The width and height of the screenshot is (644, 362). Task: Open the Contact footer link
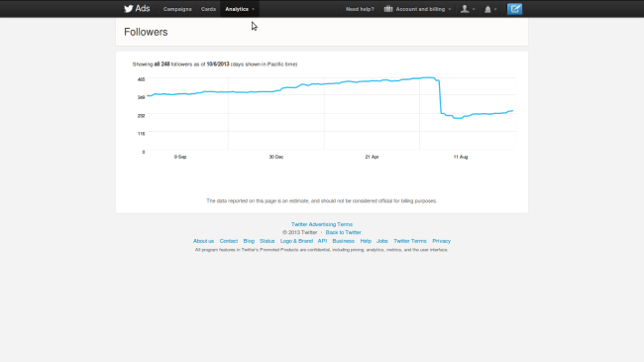(229, 241)
